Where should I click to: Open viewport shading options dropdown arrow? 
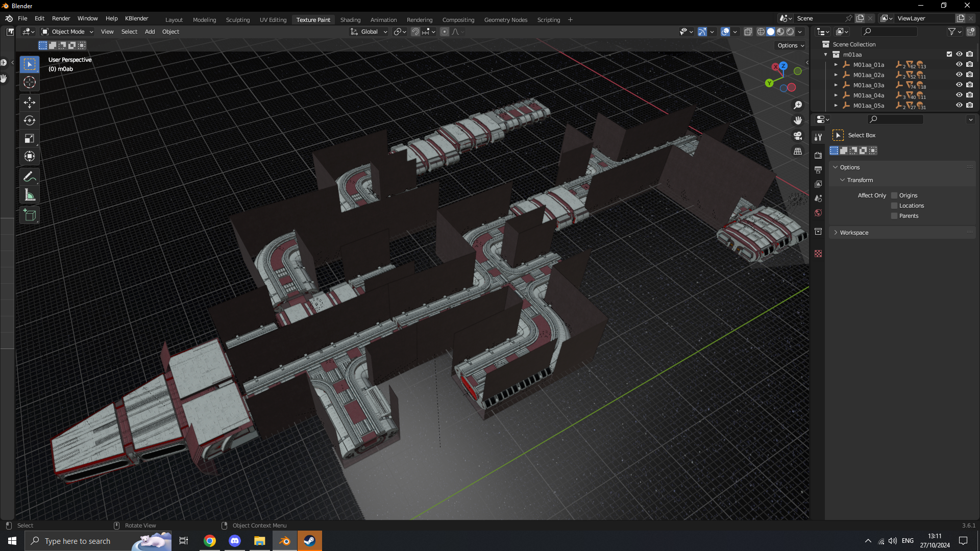[x=800, y=32]
